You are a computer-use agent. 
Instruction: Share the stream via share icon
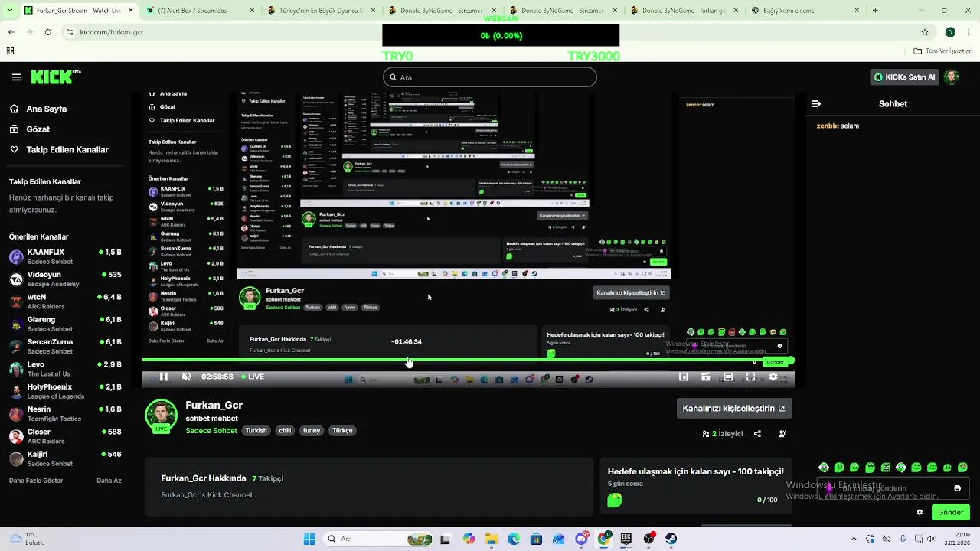(x=757, y=434)
